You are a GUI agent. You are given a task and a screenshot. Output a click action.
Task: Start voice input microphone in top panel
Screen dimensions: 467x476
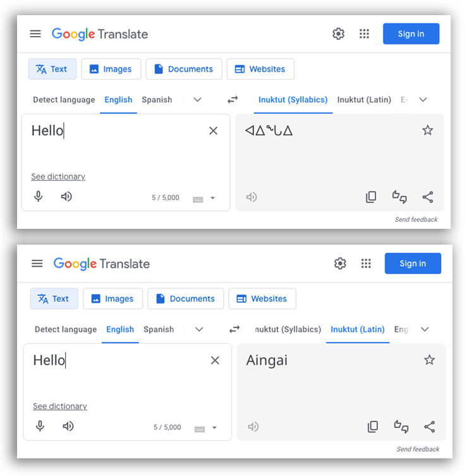[39, 197]
